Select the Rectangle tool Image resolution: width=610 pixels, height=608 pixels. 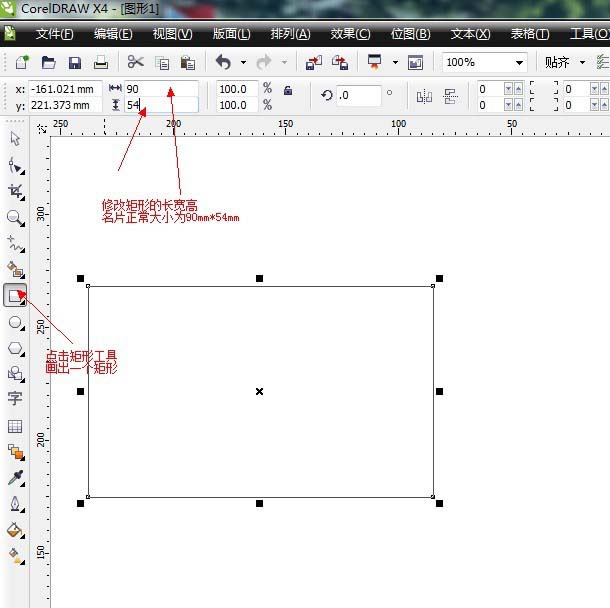[15, 296]
